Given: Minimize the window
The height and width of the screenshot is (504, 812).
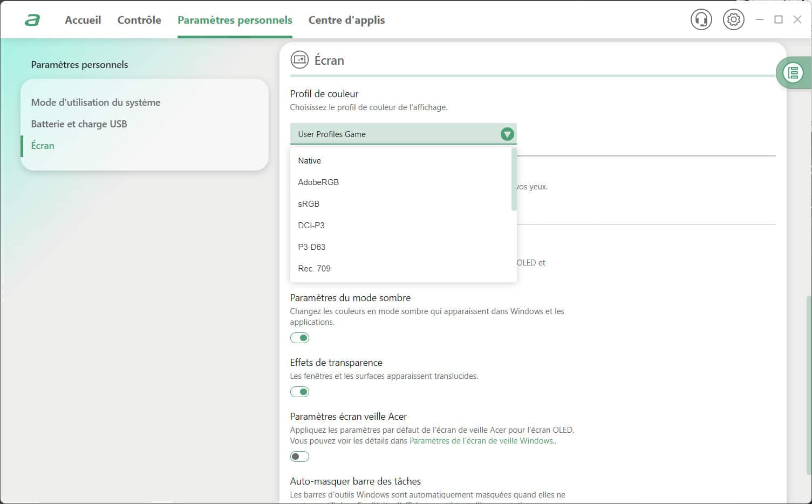Looking at the screenshot, I should coord(760,19).
